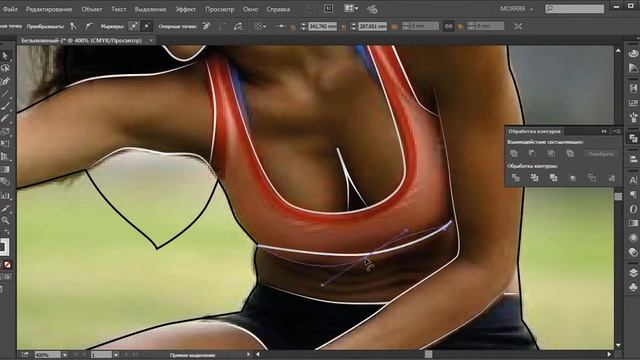
Task: Close the Безымянный-2 document tab
Action: pyautogui.click(x=151, y=40)
